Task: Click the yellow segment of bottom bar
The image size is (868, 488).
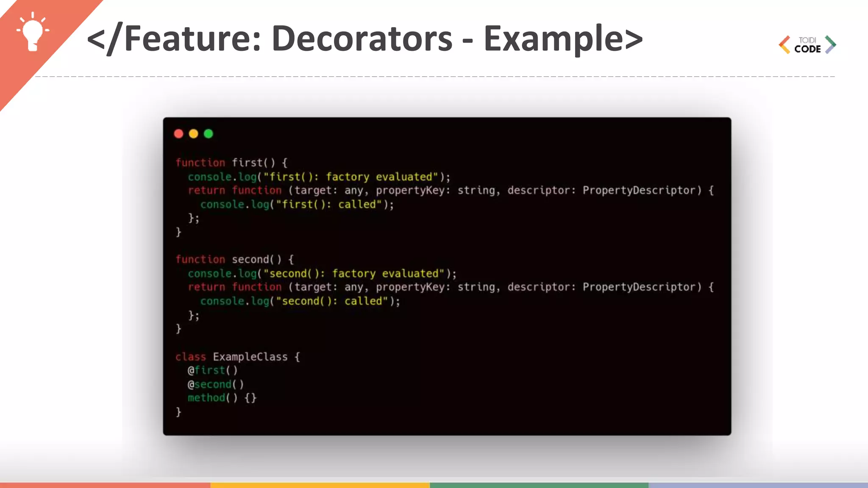Action: [x=320, y=485]
